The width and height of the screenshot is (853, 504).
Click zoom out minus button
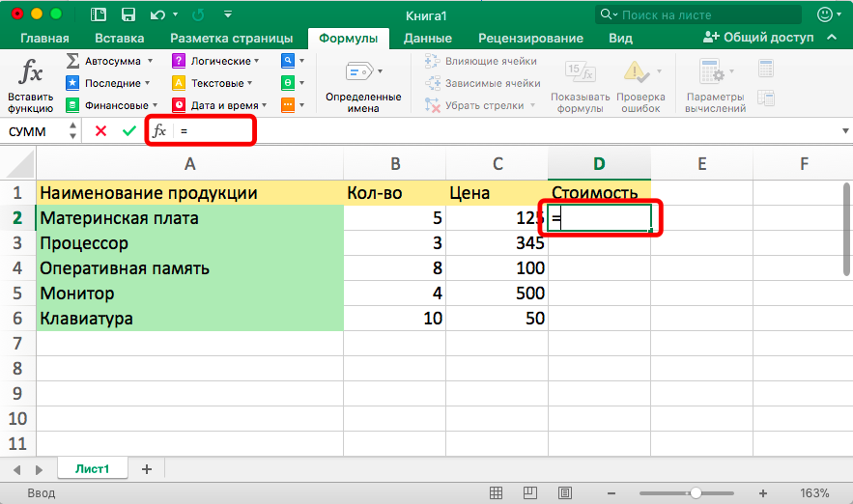tap(611, 493)
